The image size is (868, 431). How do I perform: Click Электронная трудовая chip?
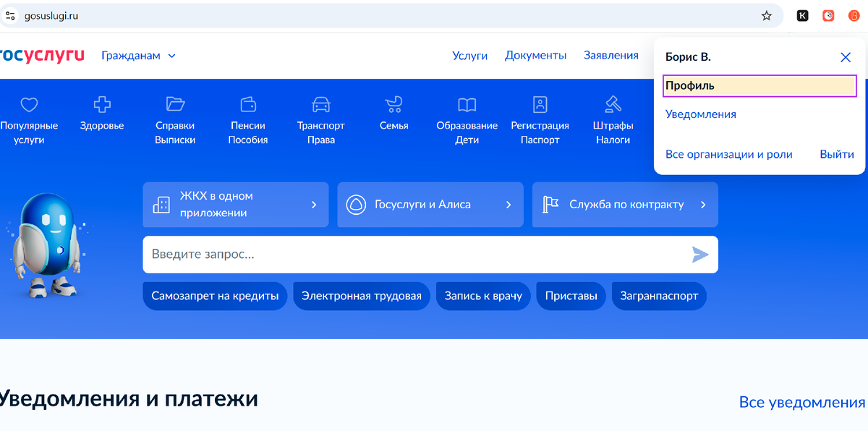click(362, 296)
